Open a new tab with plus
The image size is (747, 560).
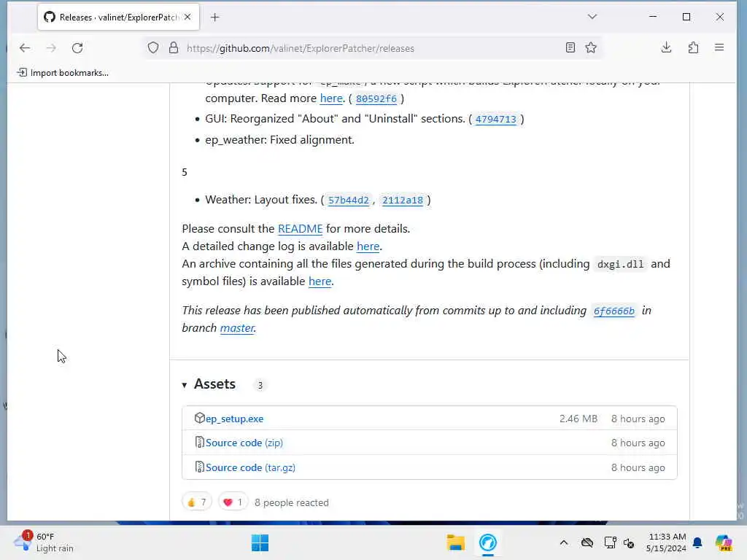pos(215,17)
